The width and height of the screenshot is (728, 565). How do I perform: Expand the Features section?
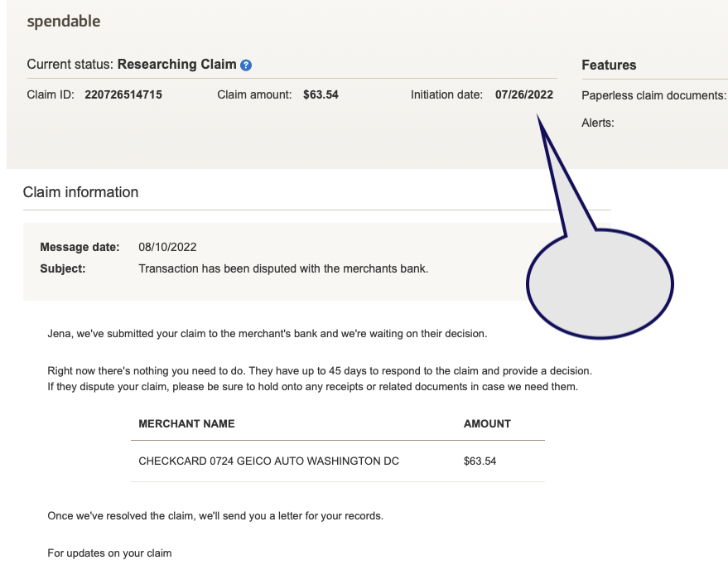pos(608,65)
